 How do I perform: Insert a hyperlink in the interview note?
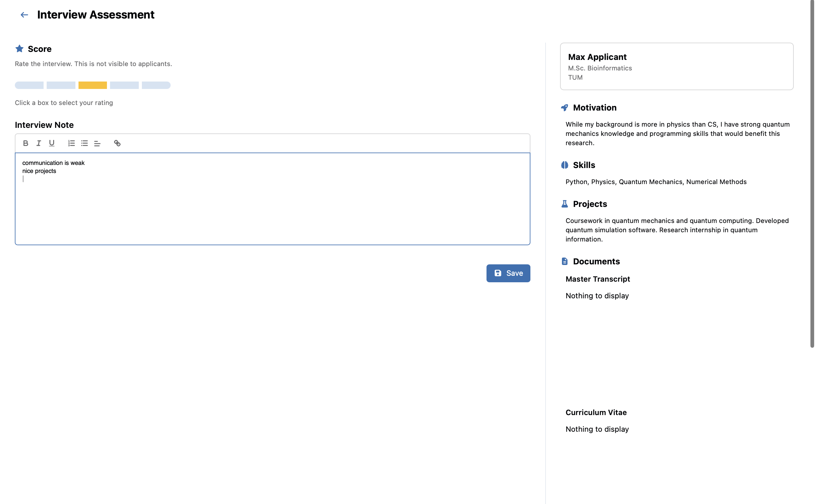click(117, 143)
